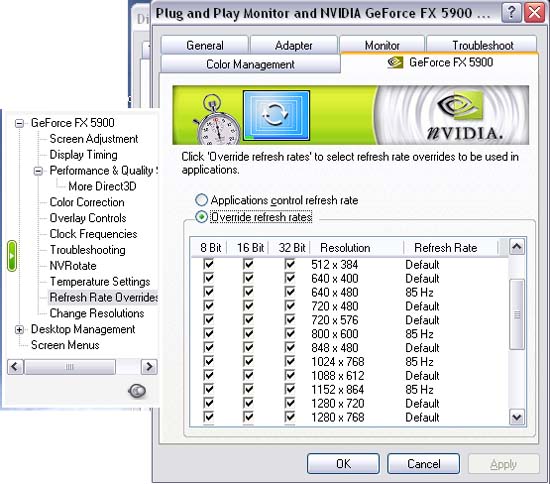Toggle 32 Bit checkbox for 1152 x 864
550x484 pixels.
290,389
